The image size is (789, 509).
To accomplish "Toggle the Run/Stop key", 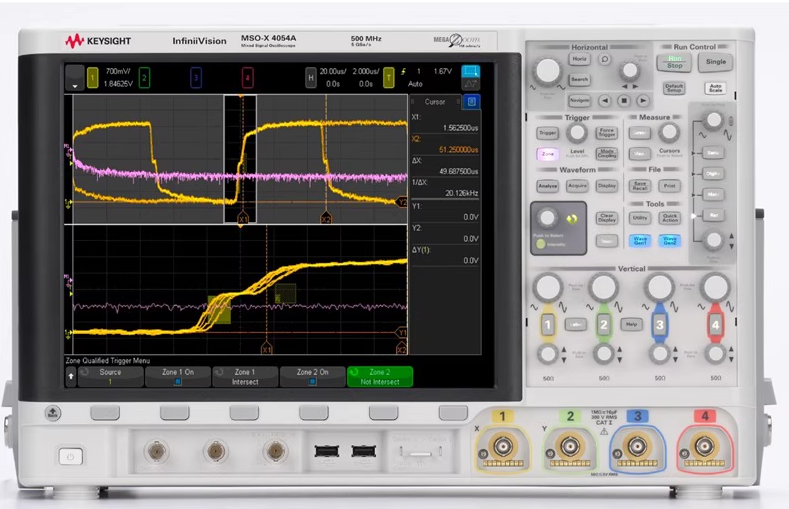I will click(x=674, y=62).
